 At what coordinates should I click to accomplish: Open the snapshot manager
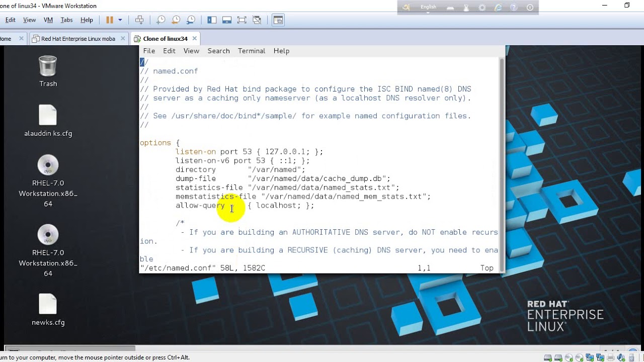coord(191,20)
